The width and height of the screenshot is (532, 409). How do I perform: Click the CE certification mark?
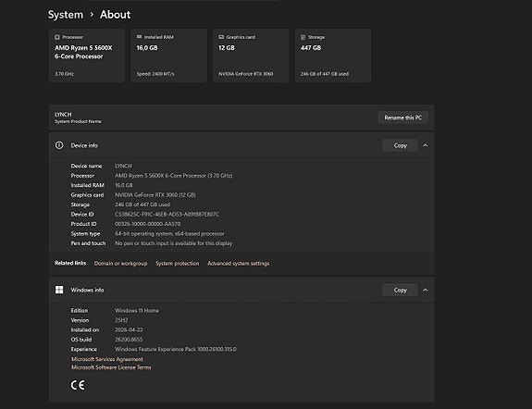[78, 385]
